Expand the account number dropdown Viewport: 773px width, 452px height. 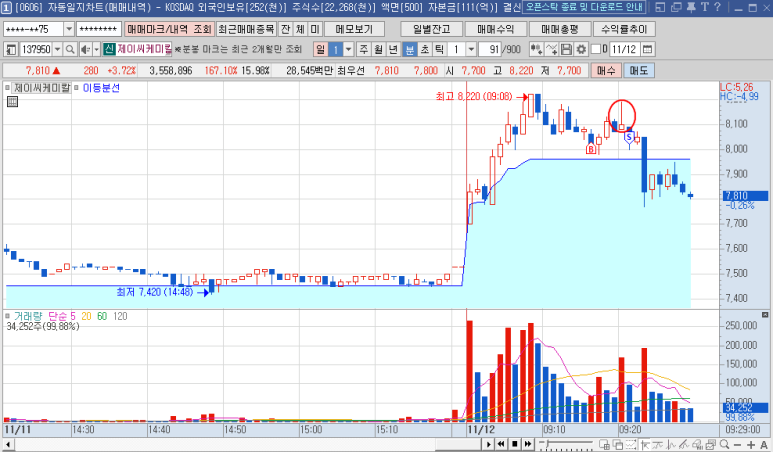point(69,30)
